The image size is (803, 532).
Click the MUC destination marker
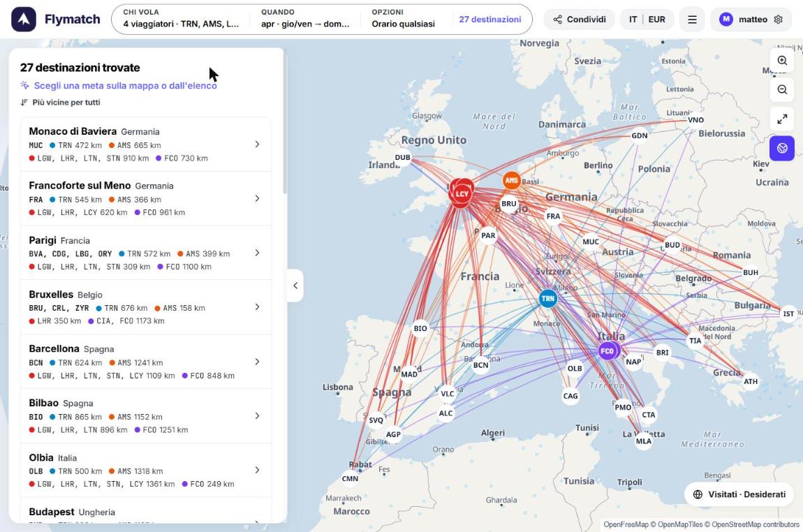591,242
